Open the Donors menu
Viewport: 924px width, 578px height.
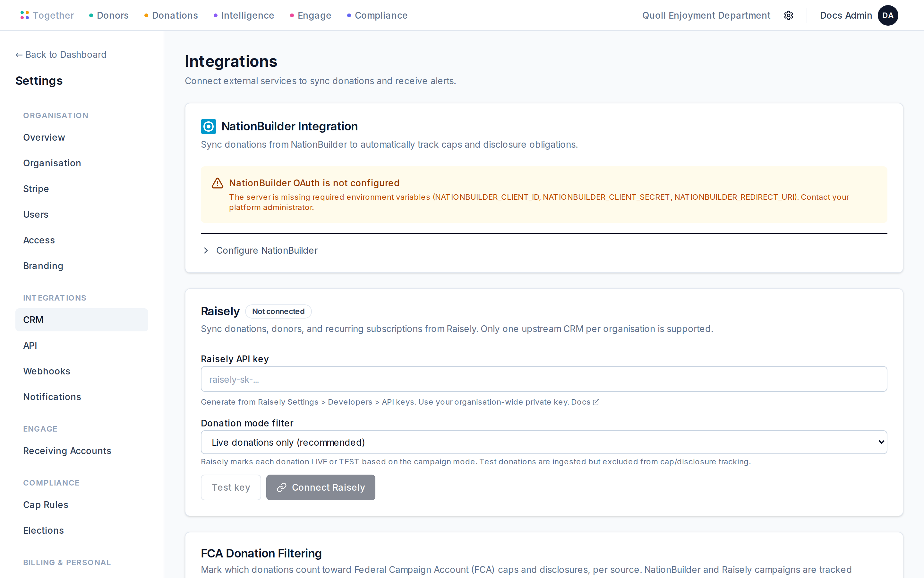pyautogui.click(x=109, y=15)
